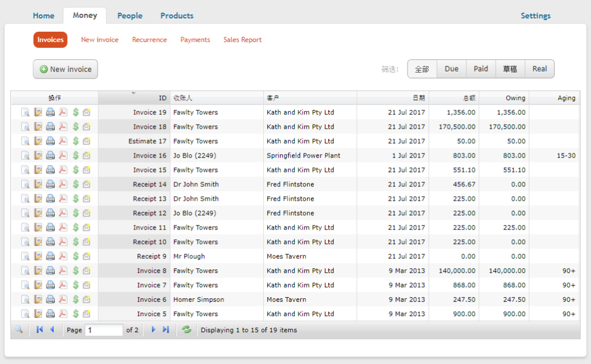Go to the previous page of results
Image resolution: width=591 pixels, height=364 pixels.
coord(53,329)
